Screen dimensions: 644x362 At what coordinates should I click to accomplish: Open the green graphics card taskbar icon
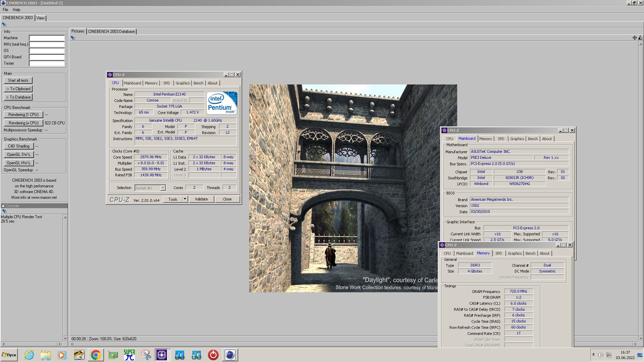point(113,355)
